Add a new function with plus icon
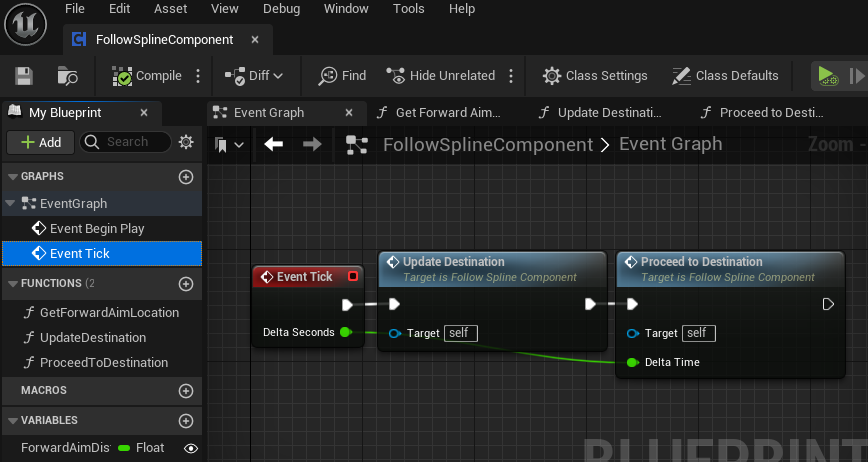The width and height of the screenshot is (868, 462). click(x=186, y=284)
